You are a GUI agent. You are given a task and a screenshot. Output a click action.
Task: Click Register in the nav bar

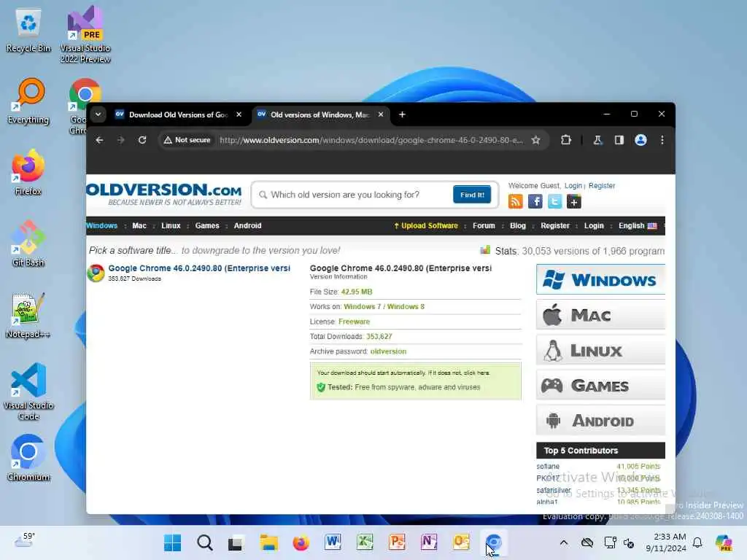[555, 226]
